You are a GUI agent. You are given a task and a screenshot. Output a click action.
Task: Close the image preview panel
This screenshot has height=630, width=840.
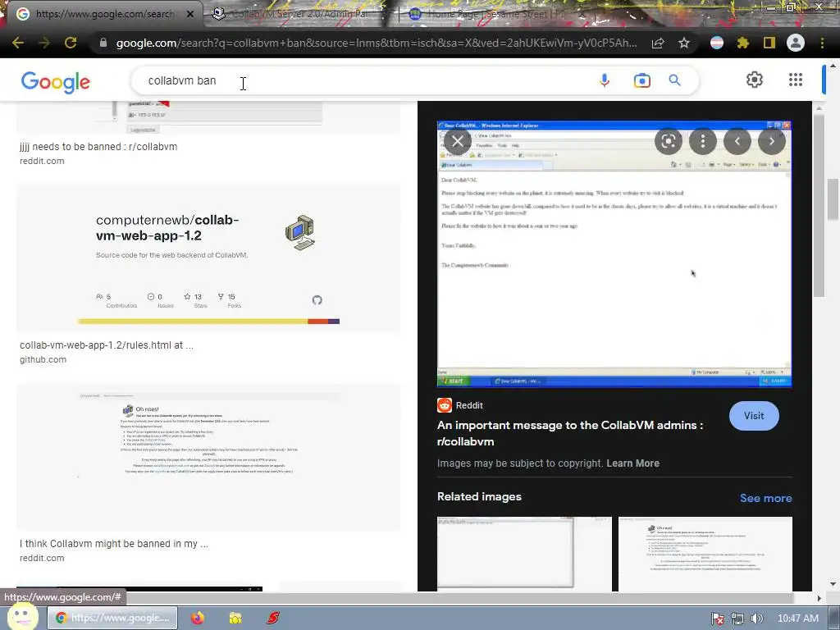[458, 141]
